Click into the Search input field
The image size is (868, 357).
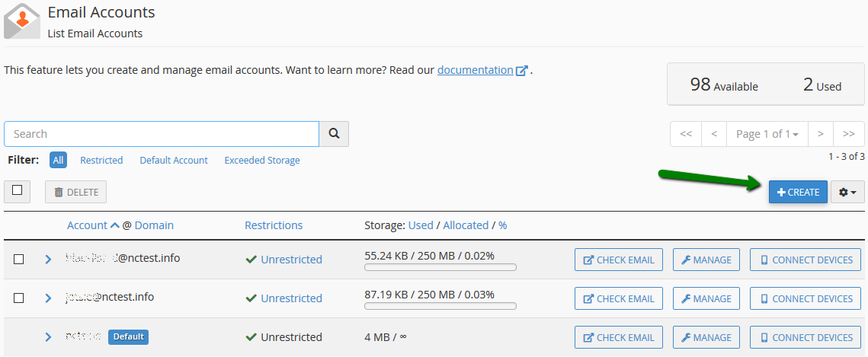tap(161, 134)
